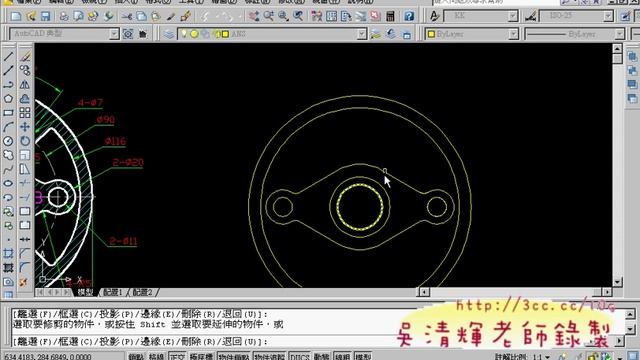This screenshot has width=640, height=360.
Task: Select the Array modify tool
Action: (25, 113)
